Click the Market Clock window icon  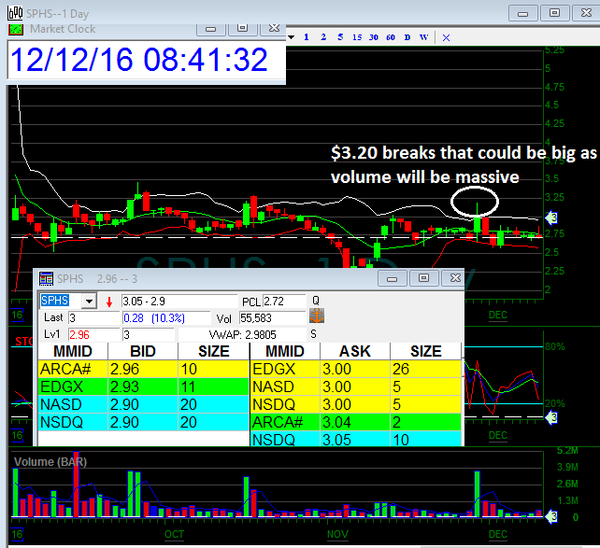pyautogui.click(x=15, y=28)
